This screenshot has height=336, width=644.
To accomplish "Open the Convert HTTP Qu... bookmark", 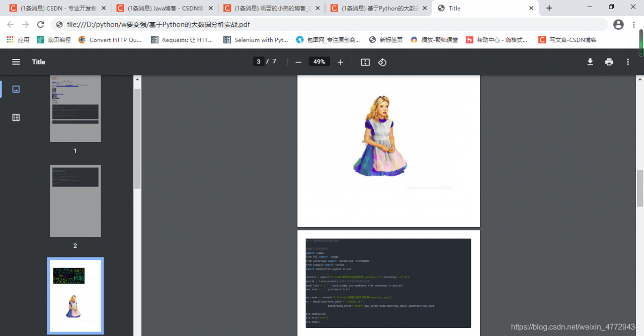I will pos(110,40).
